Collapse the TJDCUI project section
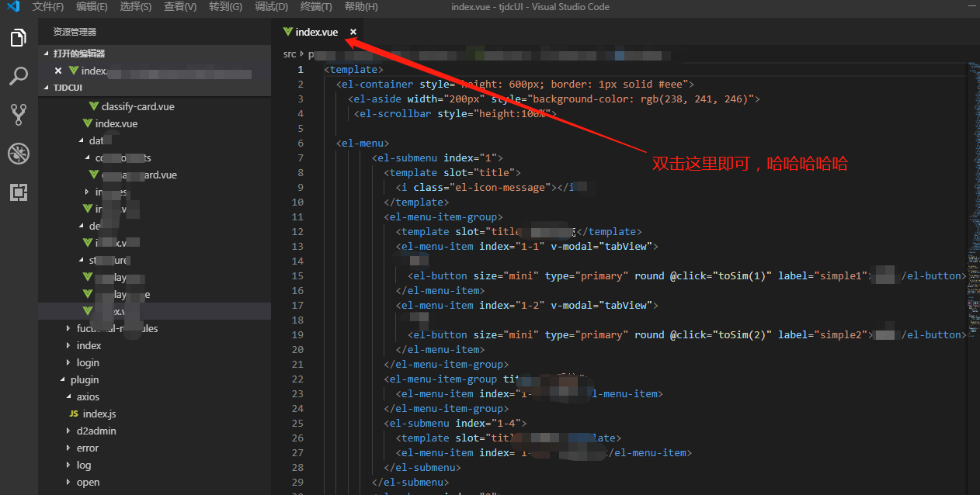This screenshot has height=495, width=980. tap(155, 88)
